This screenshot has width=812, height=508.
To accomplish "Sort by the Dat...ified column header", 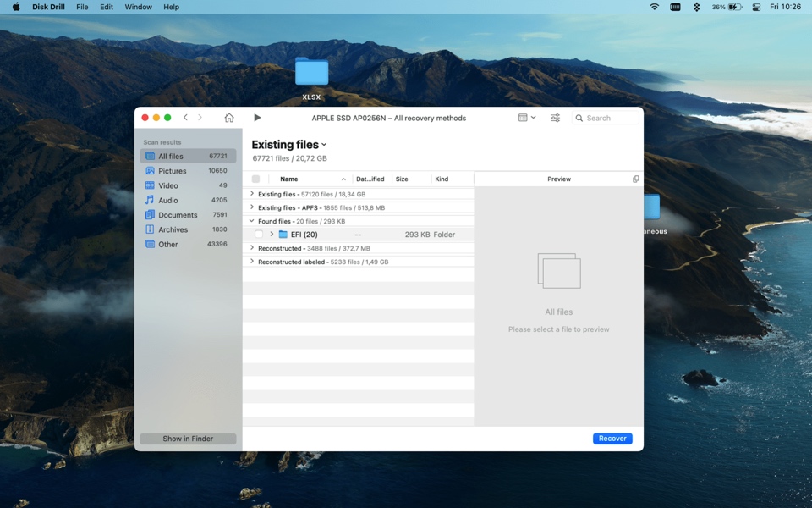I will pyautogui.click(x=372, y=179).
